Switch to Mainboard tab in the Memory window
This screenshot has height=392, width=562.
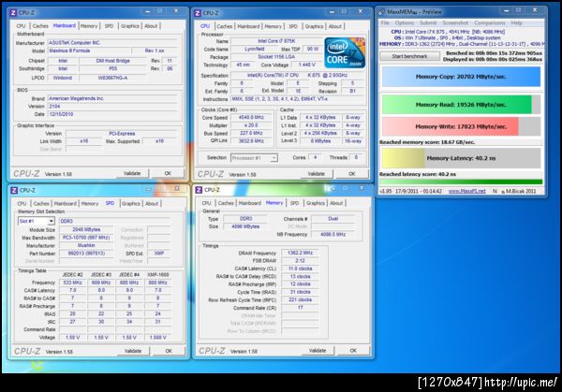(x=250, y=203)
